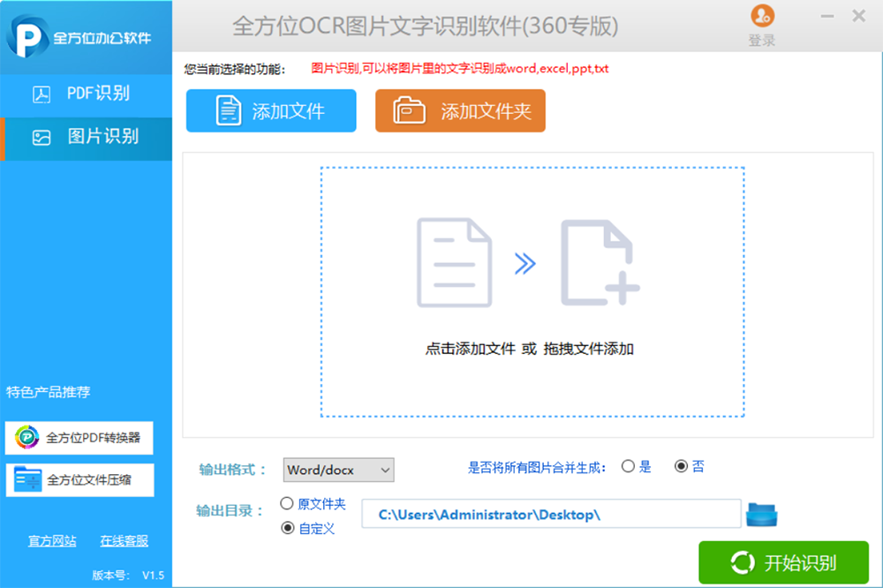Switch to 图片识别 tab

(86, 137)
